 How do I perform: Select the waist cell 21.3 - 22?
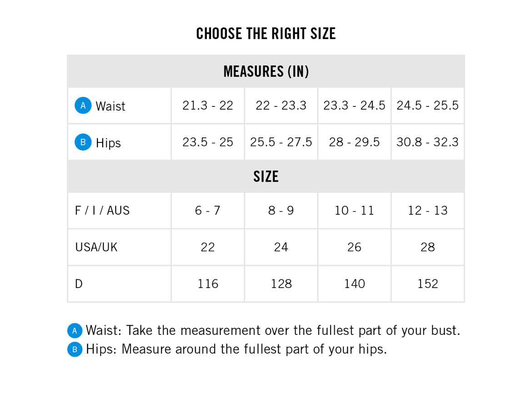click(x=208, y=106)
